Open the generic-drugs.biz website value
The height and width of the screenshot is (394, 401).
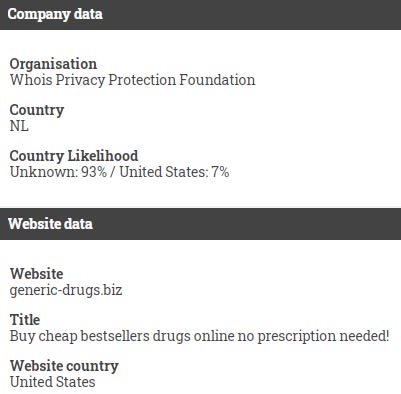click(x=66, y=290)
